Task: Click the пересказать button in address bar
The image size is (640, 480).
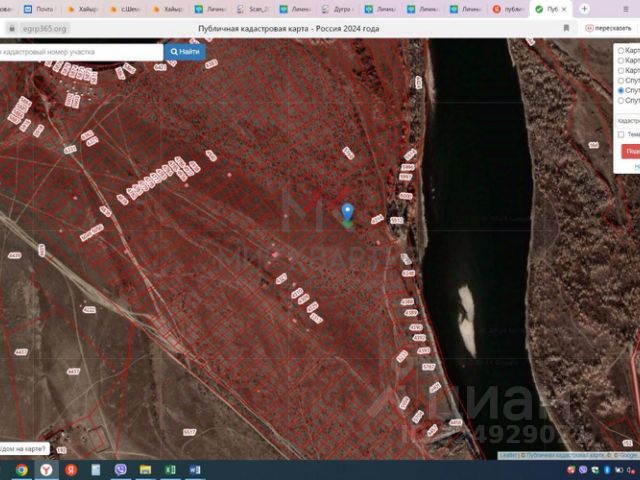Action: pyautogui.click(x=608, y=28)
